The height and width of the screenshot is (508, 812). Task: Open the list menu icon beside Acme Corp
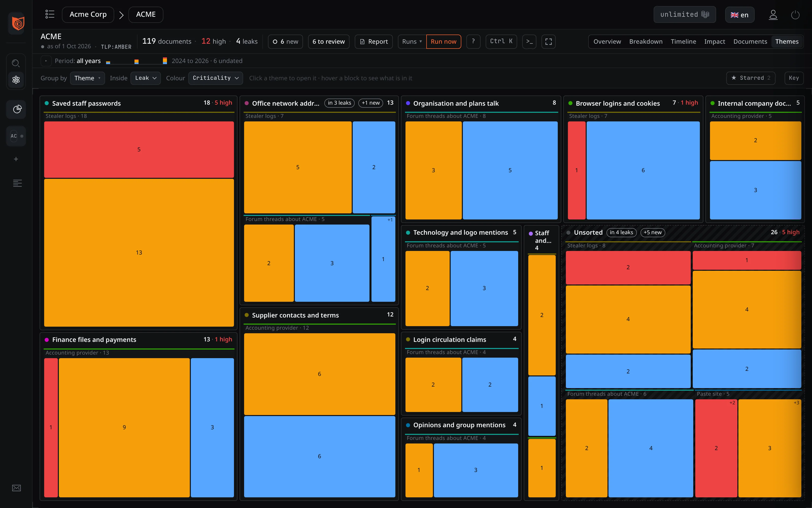point(50,14)
